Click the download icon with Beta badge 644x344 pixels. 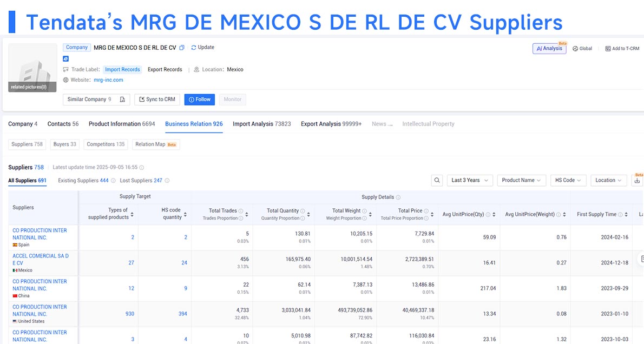[637, 180]
